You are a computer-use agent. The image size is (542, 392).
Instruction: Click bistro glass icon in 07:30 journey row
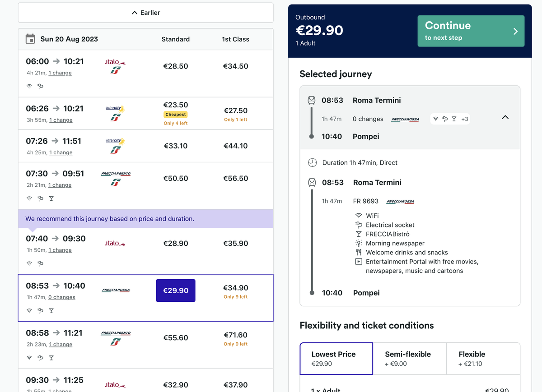(x=51, y=198)
